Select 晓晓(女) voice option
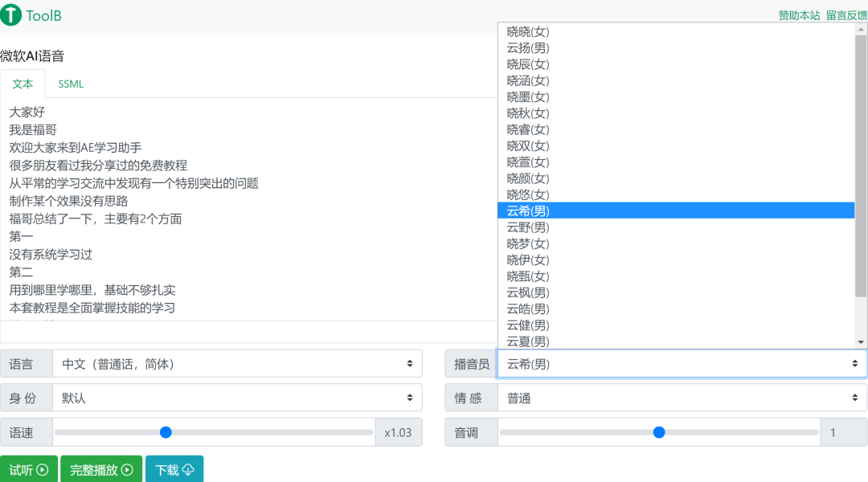This screenshot has height=482, width=868. 676,31
